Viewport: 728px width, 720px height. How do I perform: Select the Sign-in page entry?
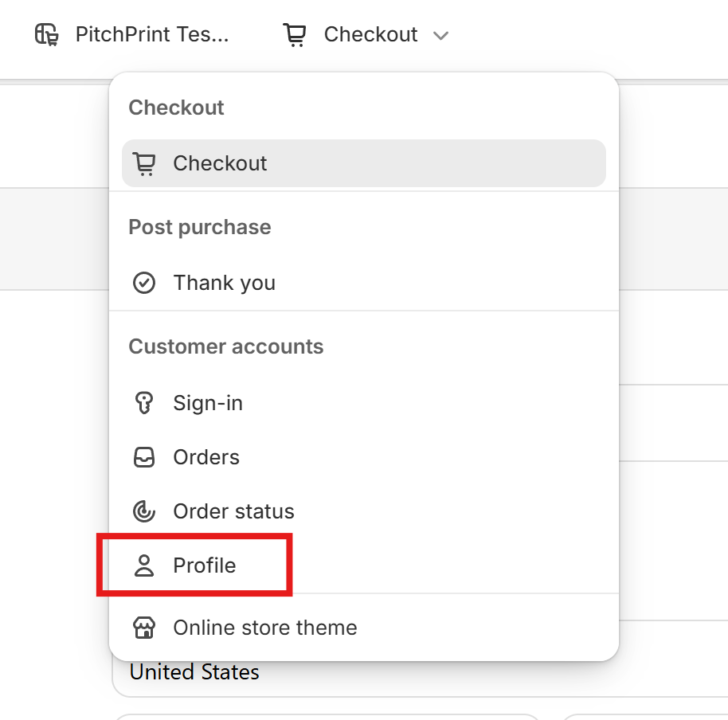coord(363,403)
